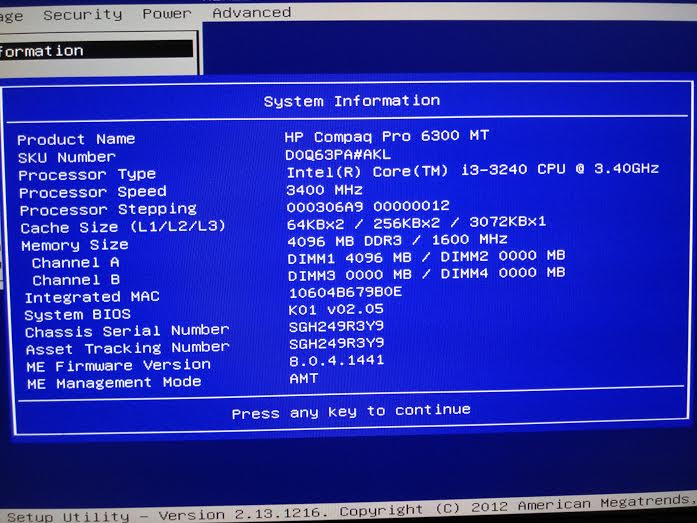Open the Power menu
Image resolution: width=697 pixels, height=523 pixels.
point(166,14)
